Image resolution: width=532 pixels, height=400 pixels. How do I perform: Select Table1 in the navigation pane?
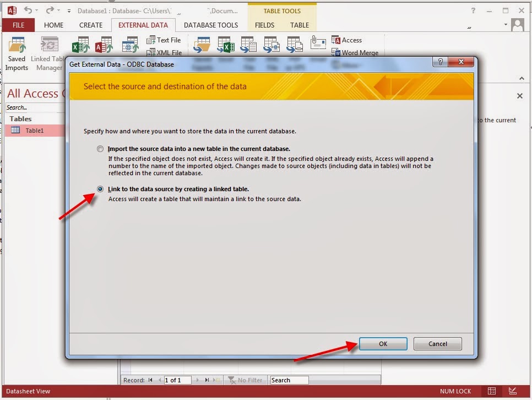click(x=35, y=131)
